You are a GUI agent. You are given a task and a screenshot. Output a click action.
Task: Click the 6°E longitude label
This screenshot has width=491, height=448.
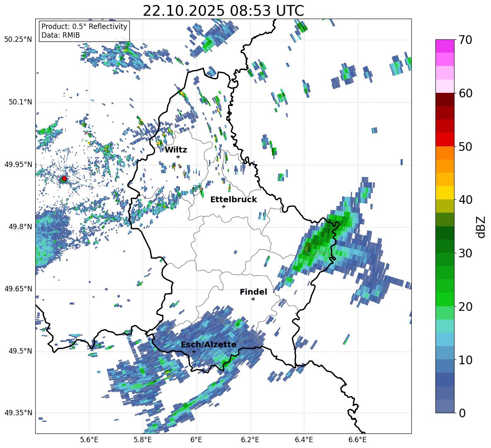click(x=196, y=440)
